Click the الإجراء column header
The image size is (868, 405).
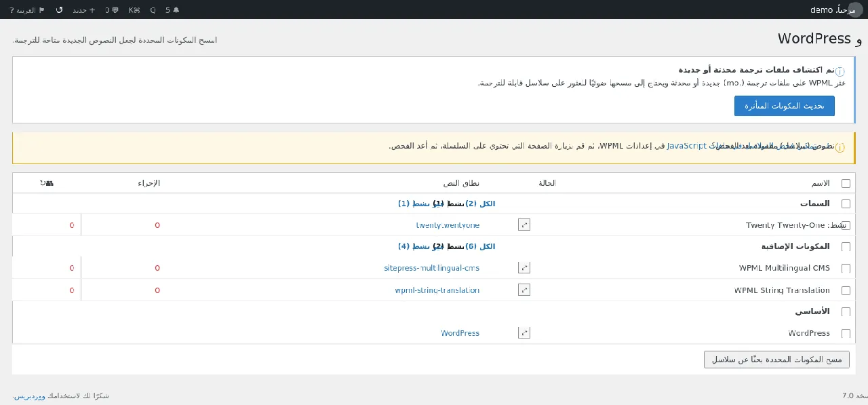tap(149, 183)
